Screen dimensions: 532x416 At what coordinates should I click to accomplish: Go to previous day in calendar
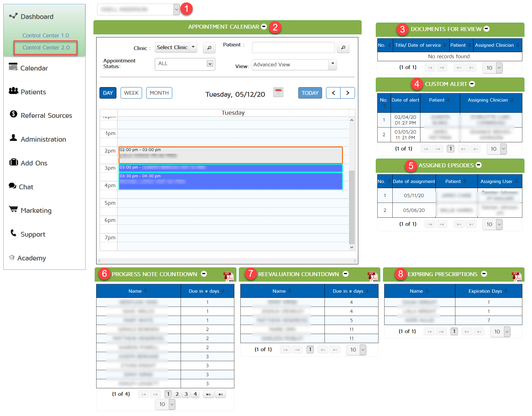click(333, 93)
